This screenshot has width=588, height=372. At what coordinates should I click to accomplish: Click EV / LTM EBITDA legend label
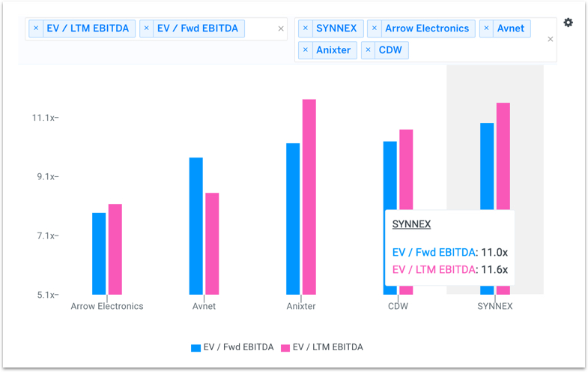(x=328, y=347)
